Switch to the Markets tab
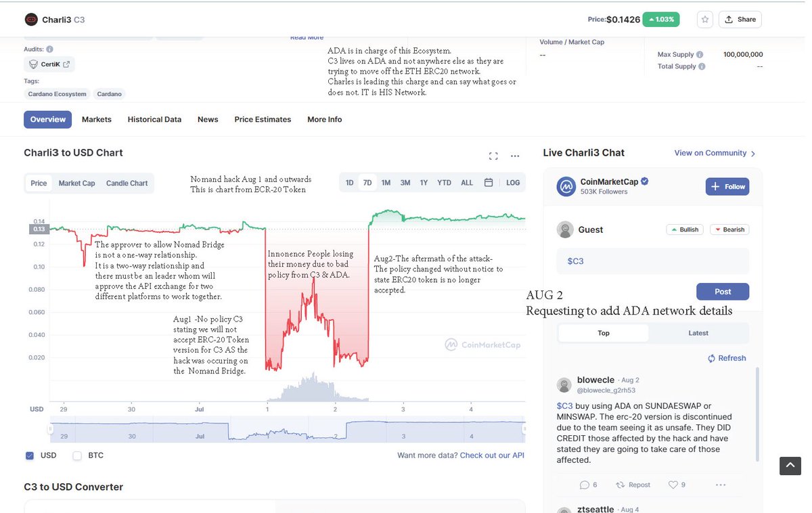The image size is (812, 513). click(97, 119)
